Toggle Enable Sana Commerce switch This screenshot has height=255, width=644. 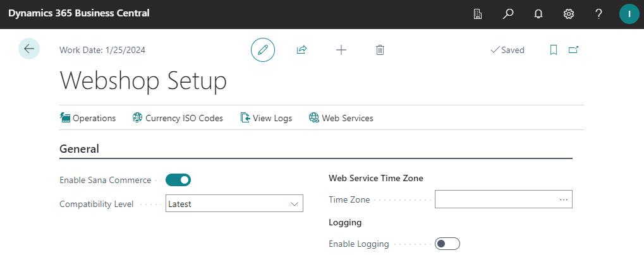pos(178,179)
